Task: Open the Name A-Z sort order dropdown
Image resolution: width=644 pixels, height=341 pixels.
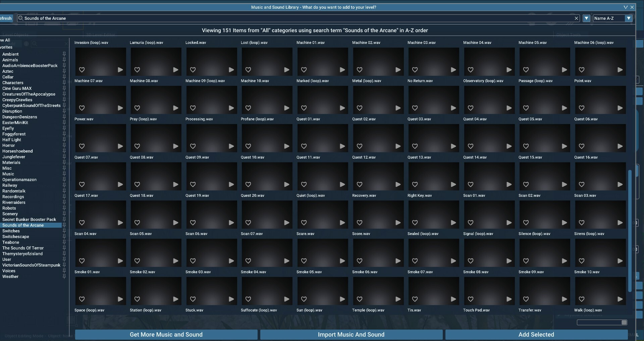Action: pos(629,18)
